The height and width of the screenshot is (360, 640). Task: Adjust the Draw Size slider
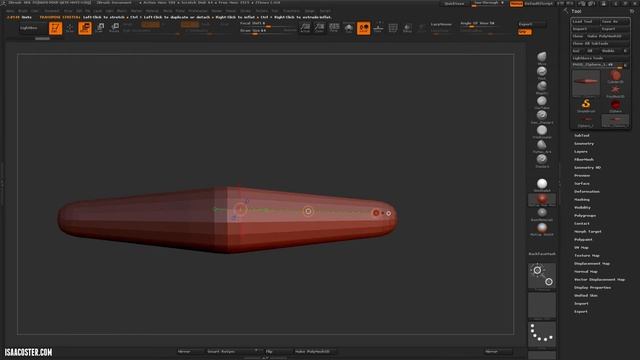pyautogui.click(x=268, y=31)
